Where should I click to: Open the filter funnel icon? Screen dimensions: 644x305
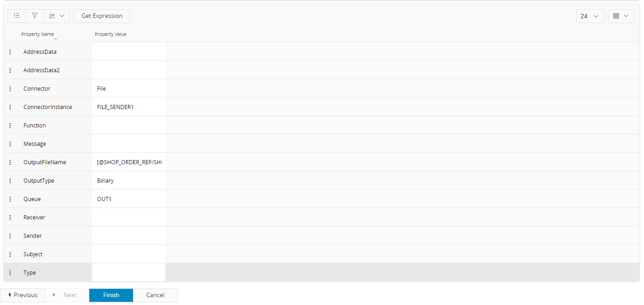click(x=34, y=16)
